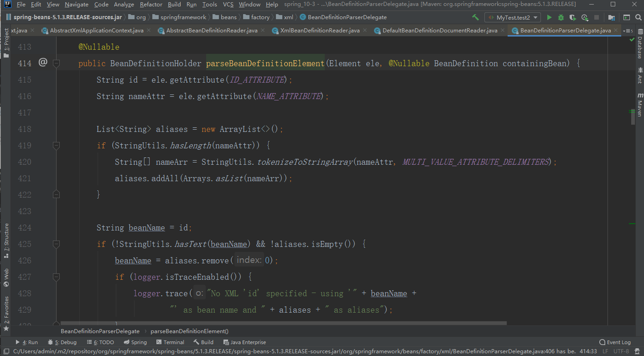Open the Java Enterprise tool window
Image resolution: width=644 pixels, height=356 pixels.
tap(245, 342)
